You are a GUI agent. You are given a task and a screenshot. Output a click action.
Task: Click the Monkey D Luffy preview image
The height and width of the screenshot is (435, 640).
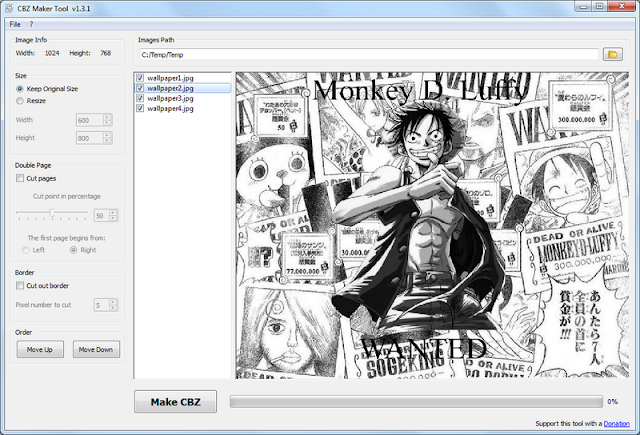(x=432, y=225)
